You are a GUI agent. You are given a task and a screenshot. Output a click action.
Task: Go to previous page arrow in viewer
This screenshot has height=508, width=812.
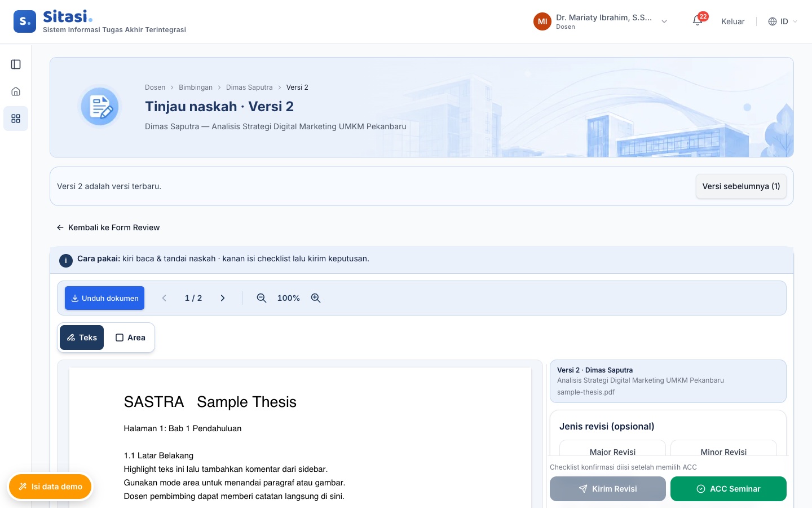[164, 298]
